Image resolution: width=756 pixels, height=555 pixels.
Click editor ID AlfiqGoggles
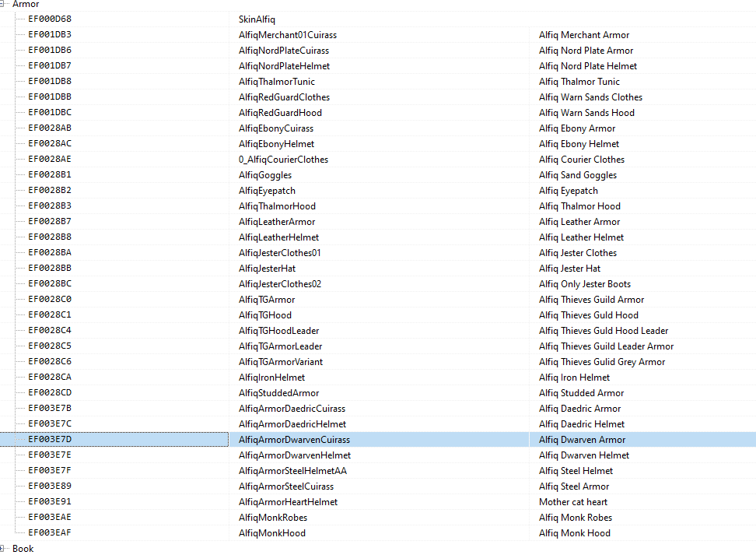pos(265,175)
